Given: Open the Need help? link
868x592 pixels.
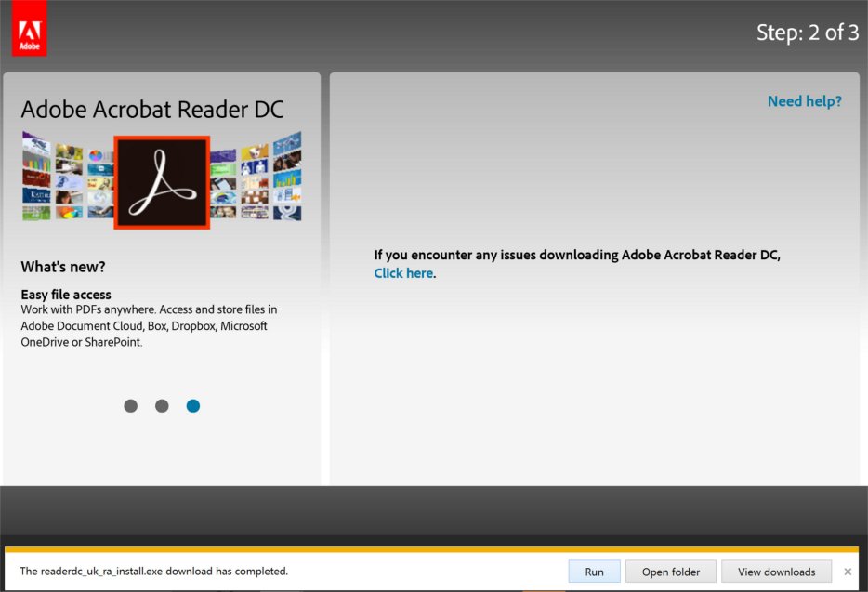Looking at the screenshot, I should coord(804,101).
